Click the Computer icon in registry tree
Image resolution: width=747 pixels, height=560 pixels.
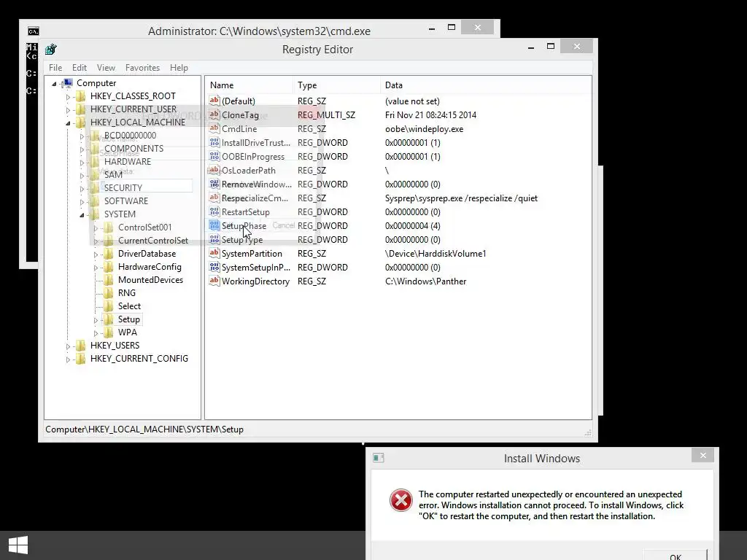pyautogui.click(x=67, y=83)
